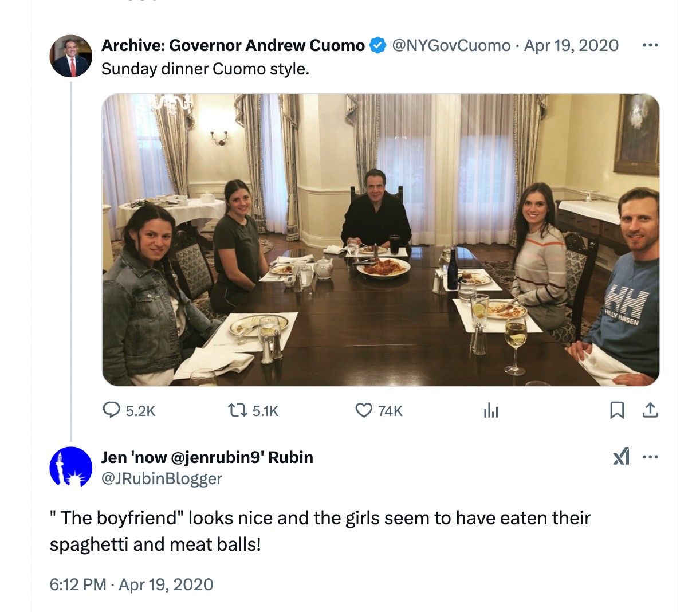This screenshot has height=612, width=700.
Task: Like the tweet with 74K hearts
Action: (364, 410)
